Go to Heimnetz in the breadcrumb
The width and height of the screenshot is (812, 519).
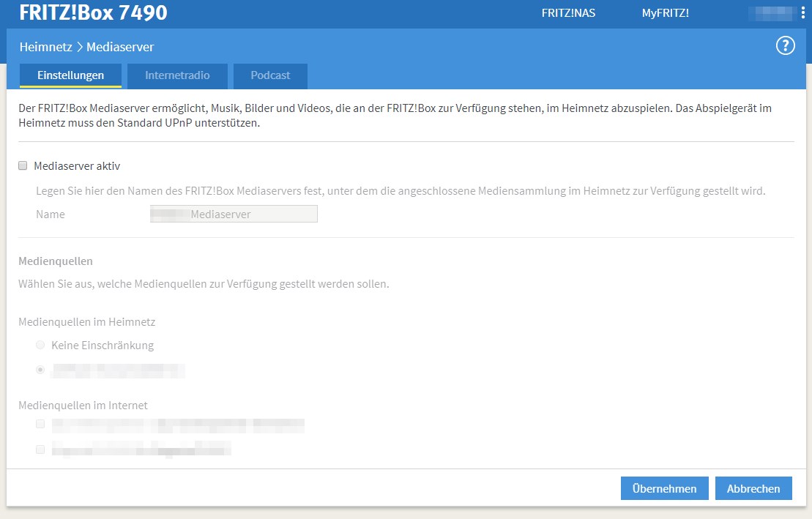(x=46, y=47)
